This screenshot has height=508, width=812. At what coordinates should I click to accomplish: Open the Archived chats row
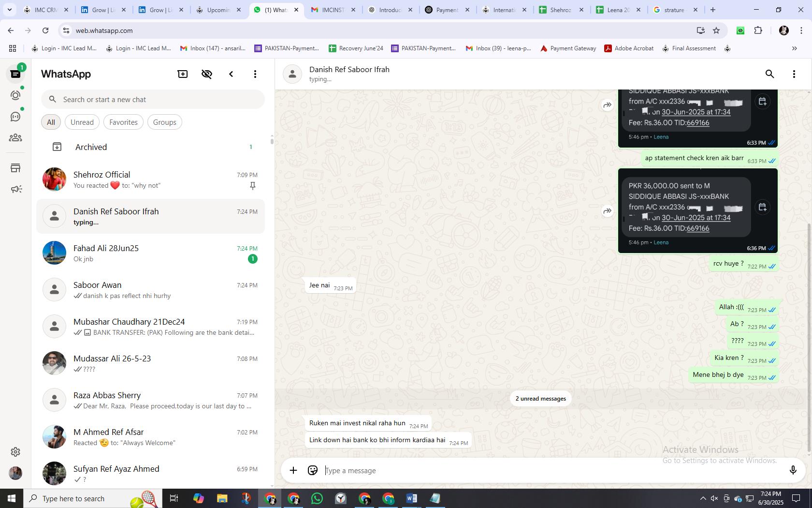[x=151, y=147]
